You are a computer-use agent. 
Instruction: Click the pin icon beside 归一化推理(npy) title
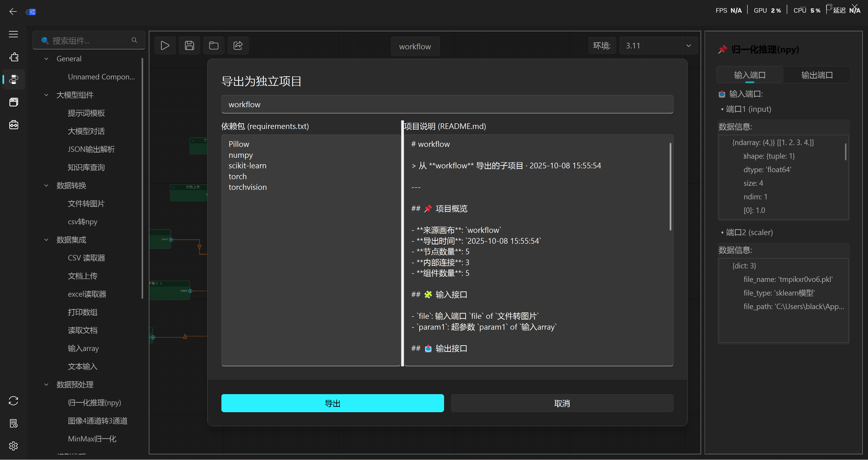click(722, 50)
